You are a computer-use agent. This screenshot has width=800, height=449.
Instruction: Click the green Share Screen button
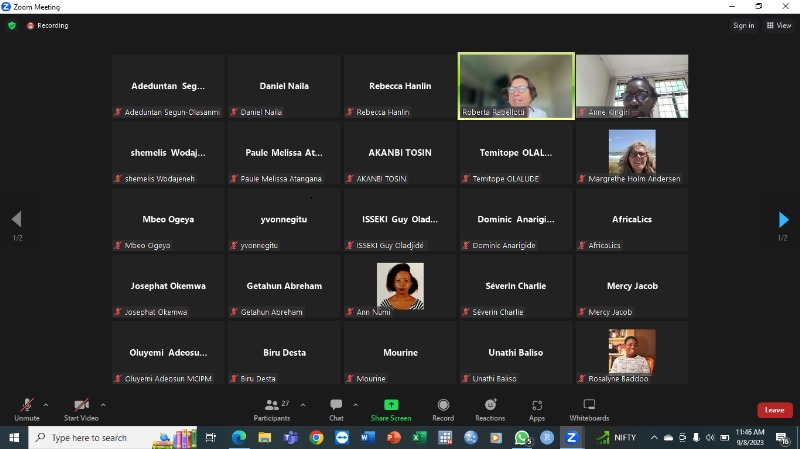(391, 410)
